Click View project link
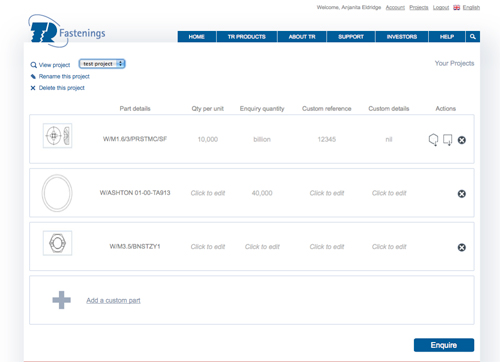 coord(54,65)
